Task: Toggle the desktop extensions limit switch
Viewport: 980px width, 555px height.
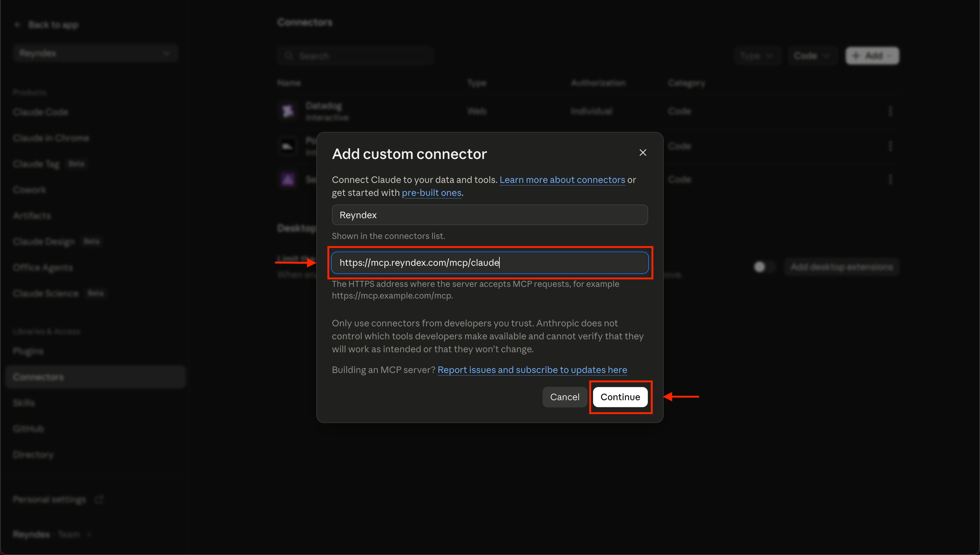Action: point(764,267)
